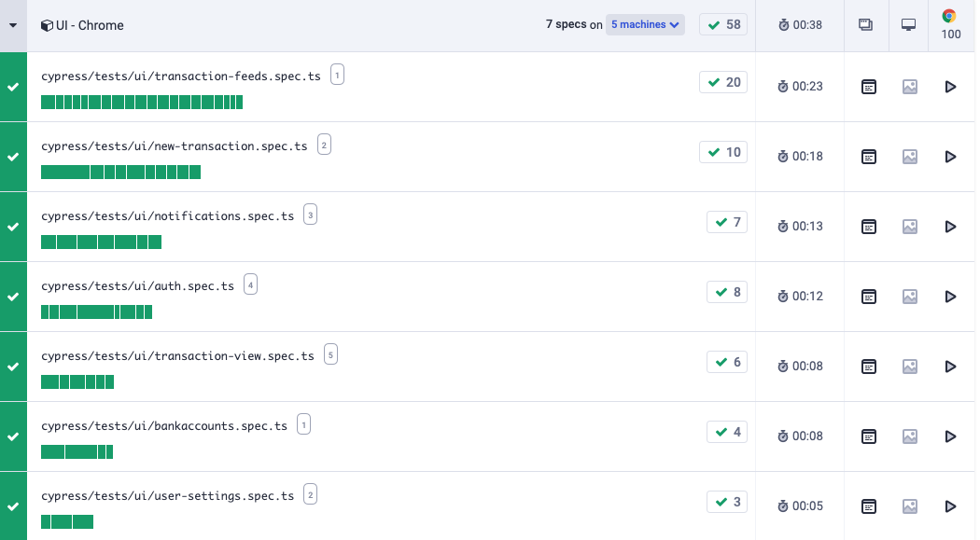
Task: Click passed checkmark status for user-settings spec
Action: tap(13, 506)
